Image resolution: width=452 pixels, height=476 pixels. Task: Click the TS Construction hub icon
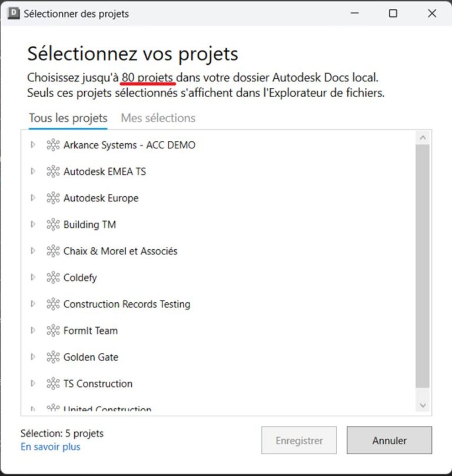coord(53,383)
